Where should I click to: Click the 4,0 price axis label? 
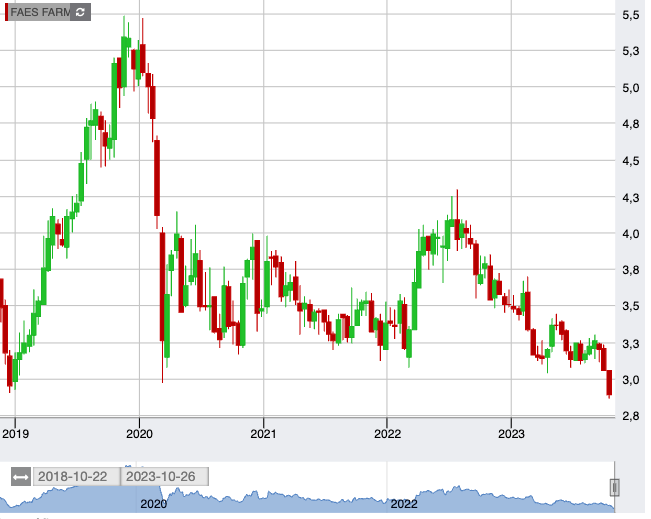[631, 234]
